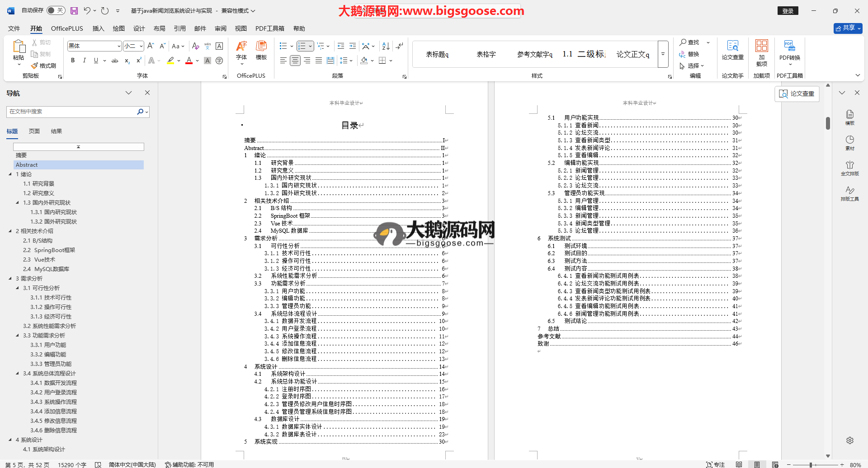Click the sort A-Z icon

[386, 46]
